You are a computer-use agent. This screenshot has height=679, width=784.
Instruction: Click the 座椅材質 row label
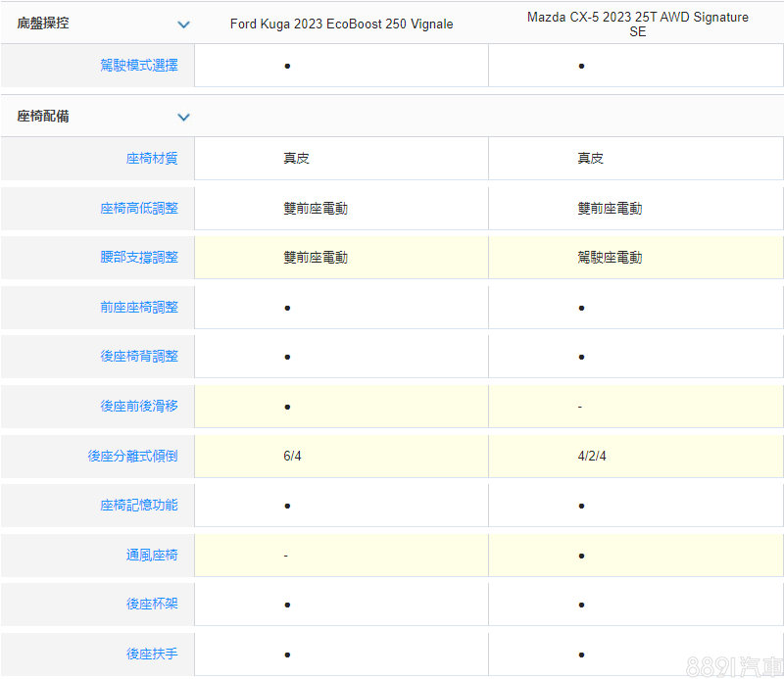click(x=152, y=158)
